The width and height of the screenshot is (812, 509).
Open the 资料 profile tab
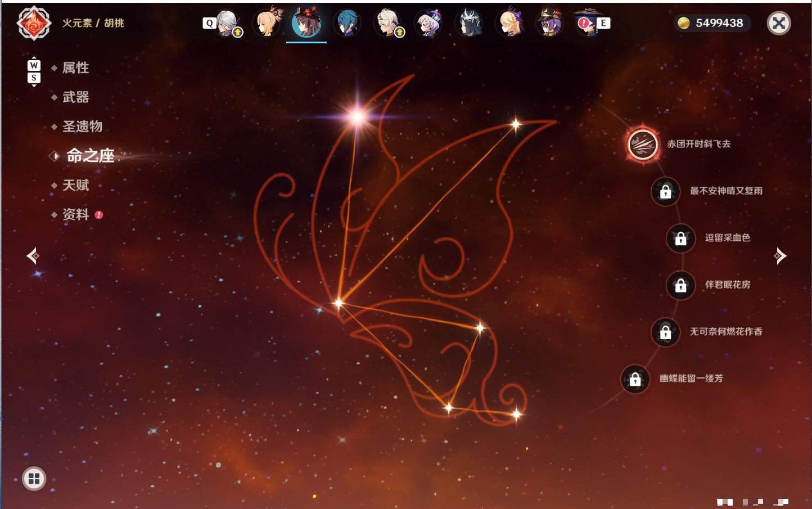75,214
